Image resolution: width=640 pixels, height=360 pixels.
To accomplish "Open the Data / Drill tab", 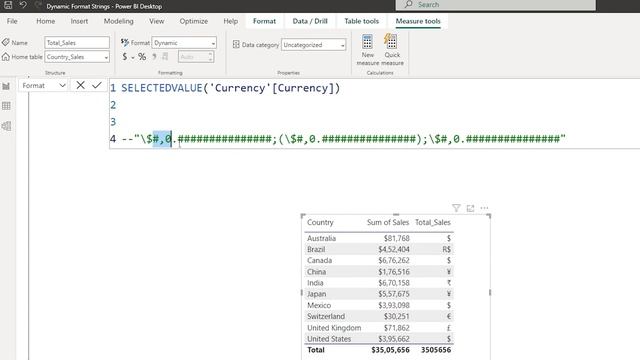I will point(310,21).
